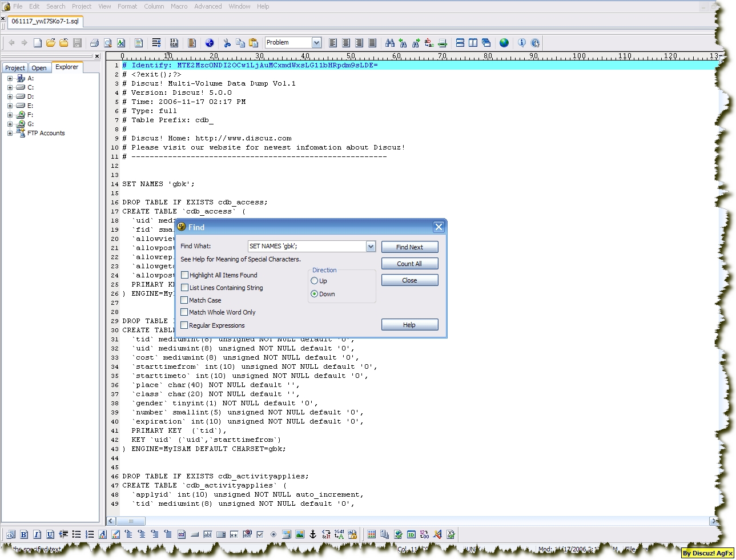736x560 pixels.
Task: Click the Copy icon
Action: pos(240,43)
